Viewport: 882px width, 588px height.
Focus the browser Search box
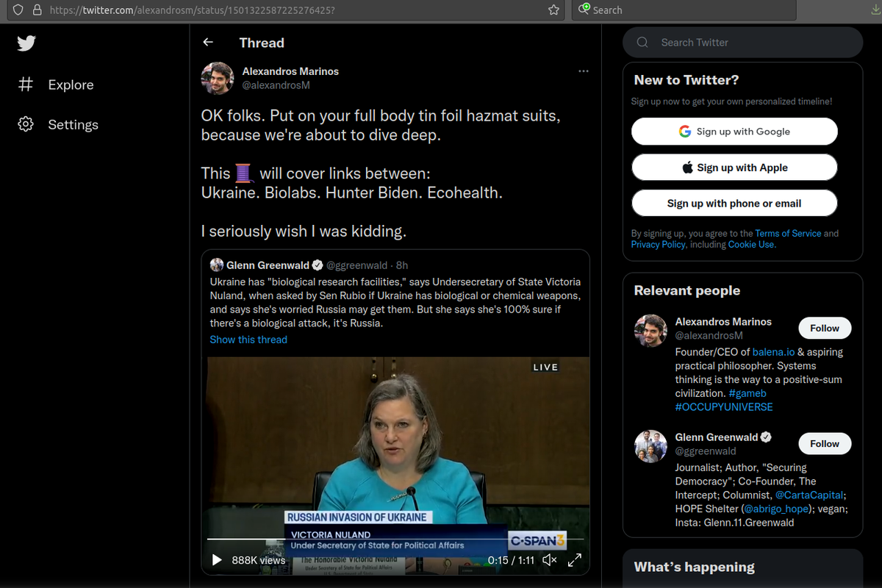pyautogui.click(x=684, y=10)
